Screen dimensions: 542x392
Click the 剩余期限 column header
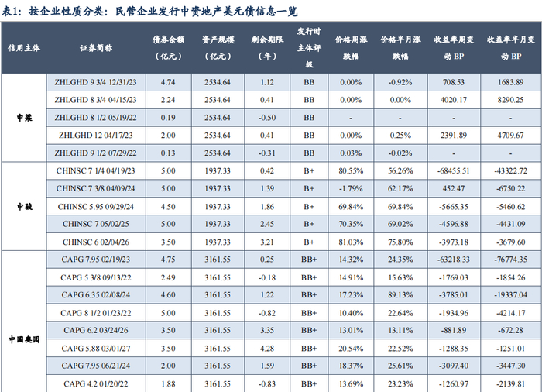coord(267,48)
